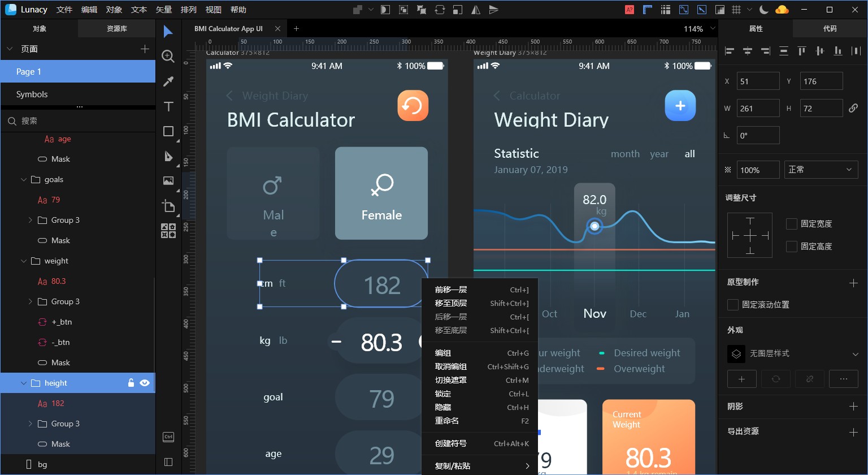868x475 pixels.
Task: Add a shadow with 阴影 plus button
Action: [x=853, y=407]
